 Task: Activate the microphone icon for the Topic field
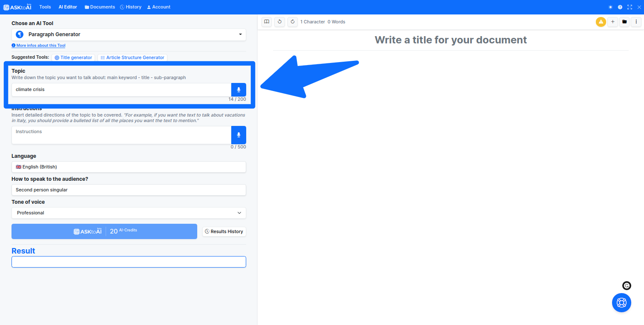[x=239, y=90]
